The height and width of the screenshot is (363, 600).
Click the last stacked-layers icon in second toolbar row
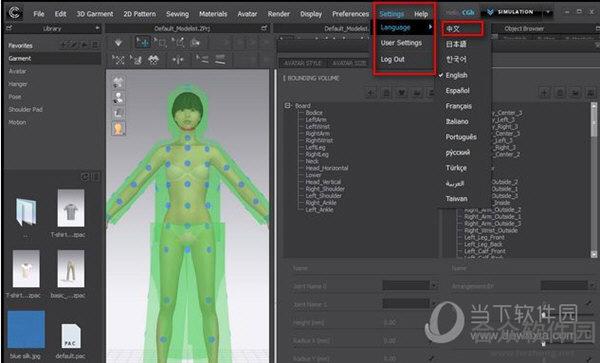coord(220,59)
